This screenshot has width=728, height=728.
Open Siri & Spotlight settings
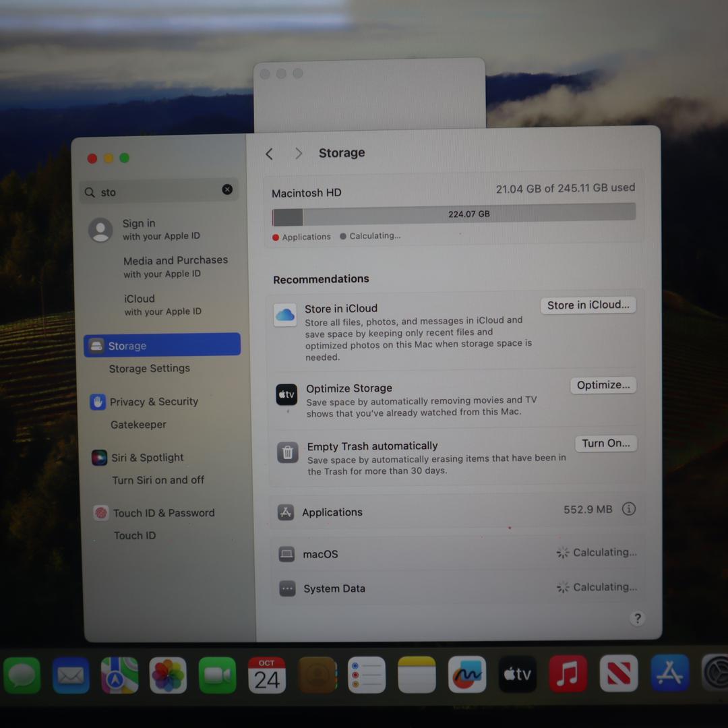click(x=148, y=458)
